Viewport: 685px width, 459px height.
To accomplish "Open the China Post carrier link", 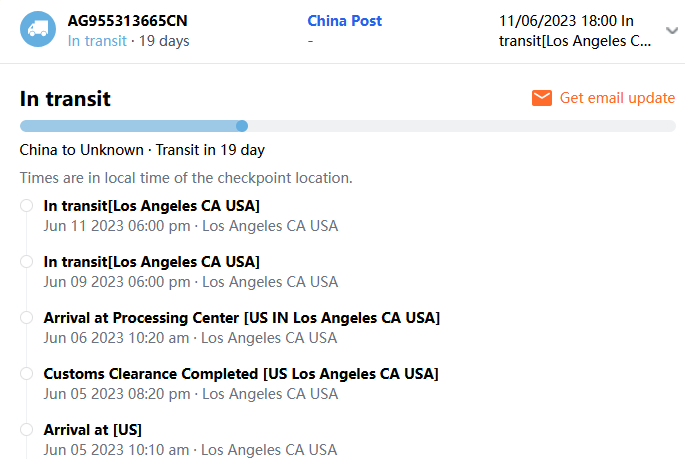I will click(x=344, y=21).
